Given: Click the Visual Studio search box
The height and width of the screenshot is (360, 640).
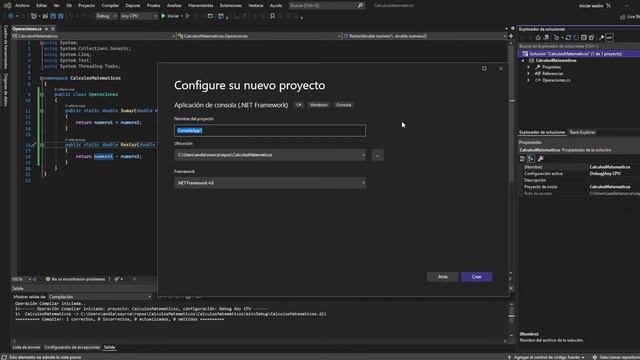Looking at the screenshot, I should click(326, 6).
